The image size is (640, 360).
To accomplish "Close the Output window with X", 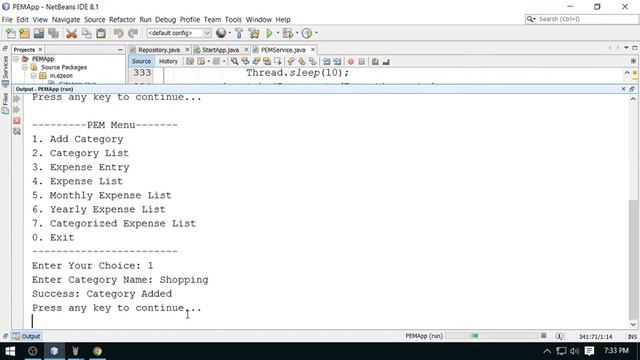I will click(x=623, y=89).
